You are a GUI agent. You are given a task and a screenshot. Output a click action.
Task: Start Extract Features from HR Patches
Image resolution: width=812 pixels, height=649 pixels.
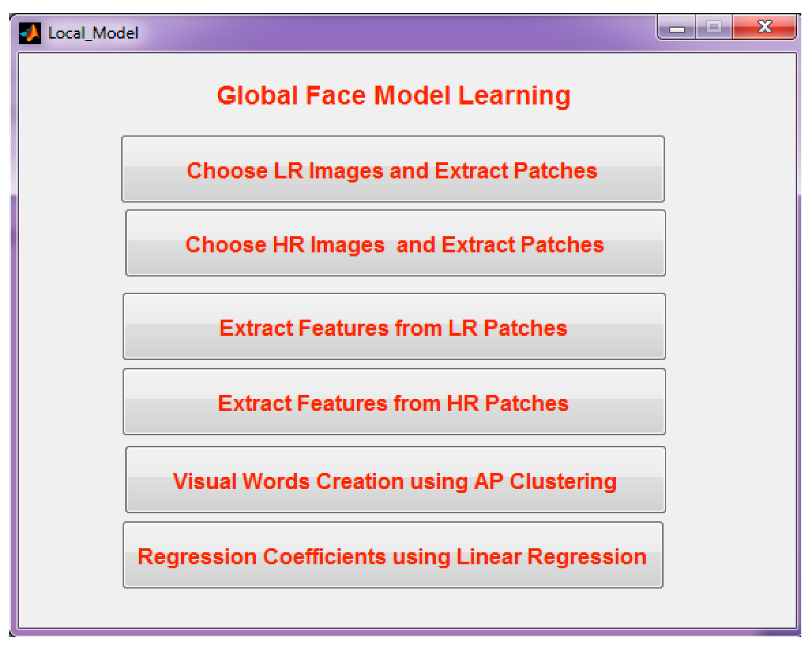tap(394, 402)
